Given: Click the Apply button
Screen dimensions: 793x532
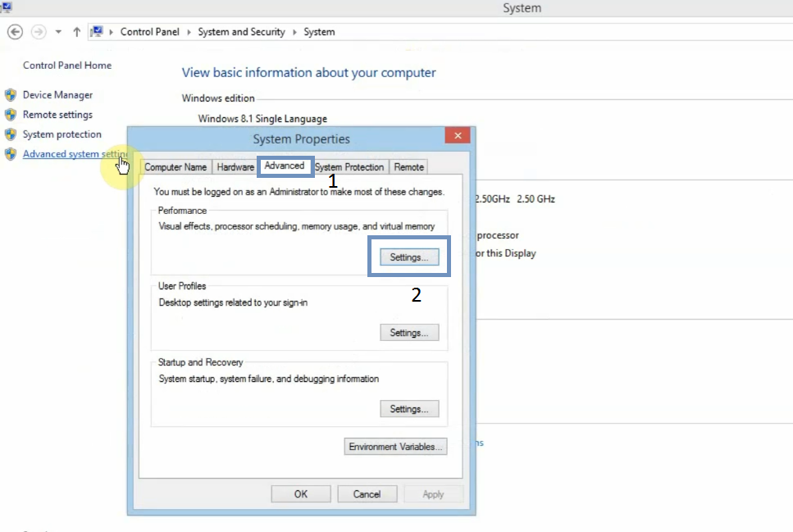Looking at the screenshot, I should (x=434, y=494).
